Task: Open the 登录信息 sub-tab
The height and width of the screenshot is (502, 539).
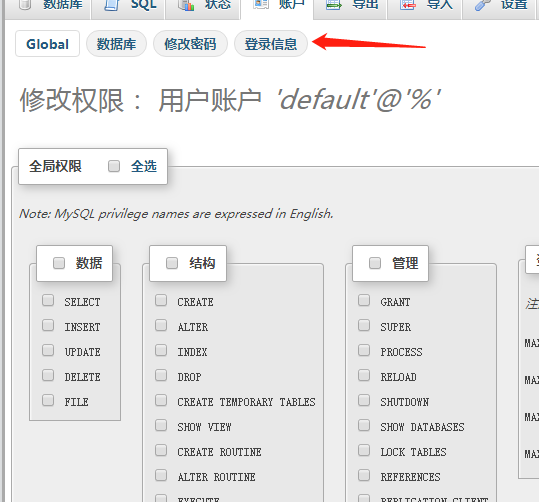Action: 271,44
